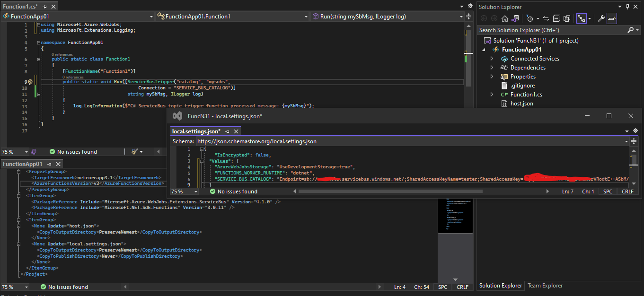
Task: Collapse the FunctionApp01 project node
Action: [x=484, y=50]
